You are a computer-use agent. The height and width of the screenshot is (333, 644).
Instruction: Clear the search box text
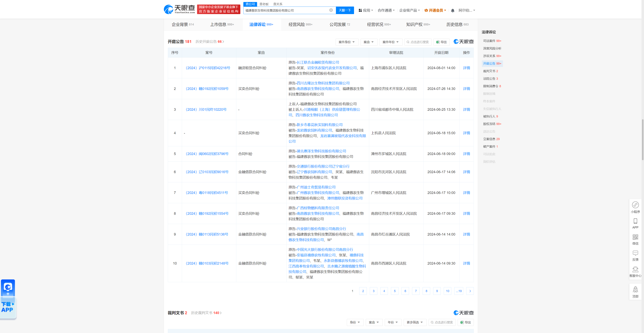(331, 10)
